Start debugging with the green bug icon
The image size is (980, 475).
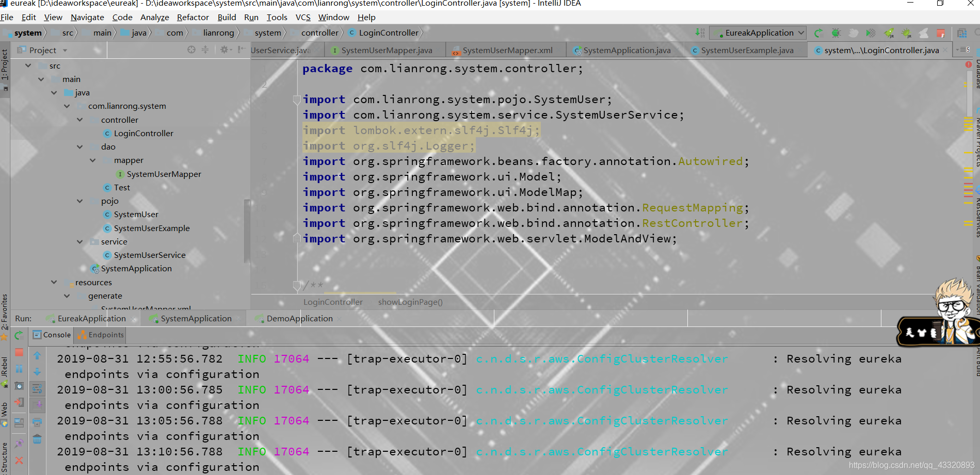pyautogui.click(x=836, y=33)
